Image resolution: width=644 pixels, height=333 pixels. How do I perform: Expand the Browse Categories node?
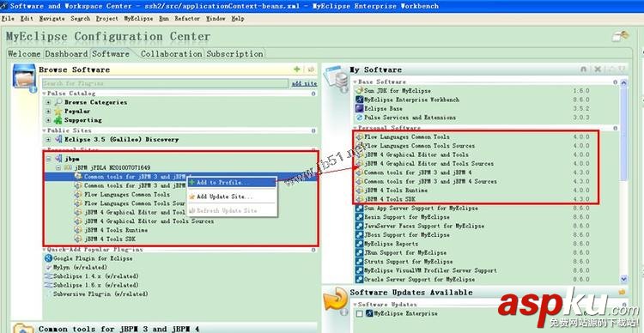tap(48, 102)
